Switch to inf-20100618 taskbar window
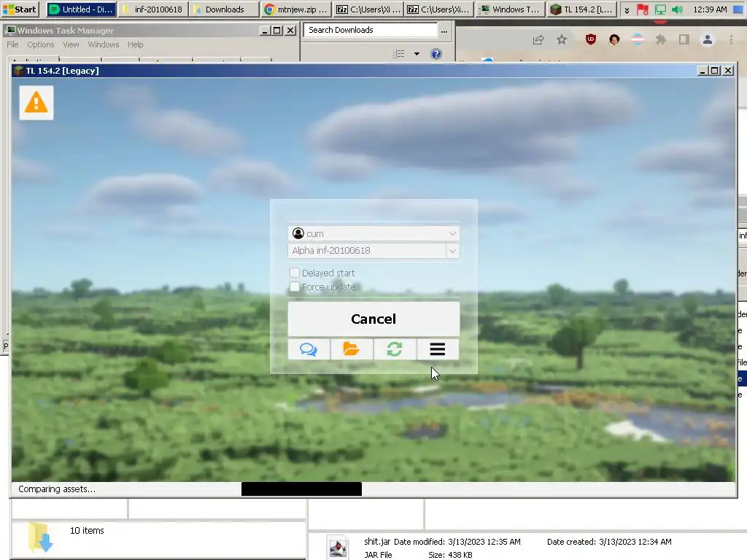This screenshot has height=560, width=747. (153, 9)
